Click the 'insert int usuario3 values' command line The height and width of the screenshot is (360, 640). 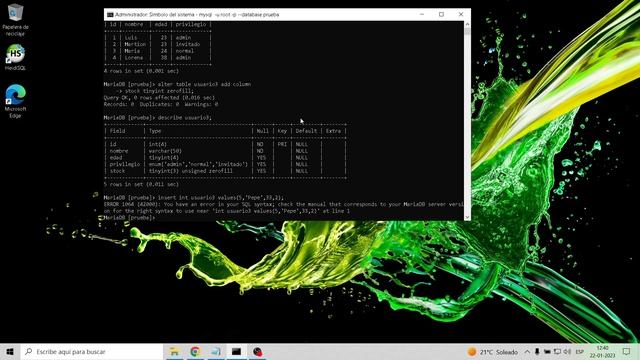(x=193, y=198)
